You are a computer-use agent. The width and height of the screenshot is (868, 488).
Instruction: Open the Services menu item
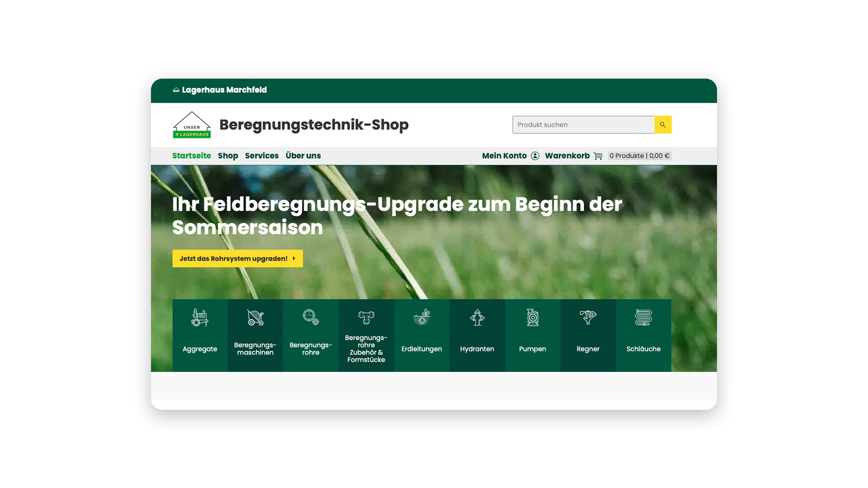pos(261,156)
